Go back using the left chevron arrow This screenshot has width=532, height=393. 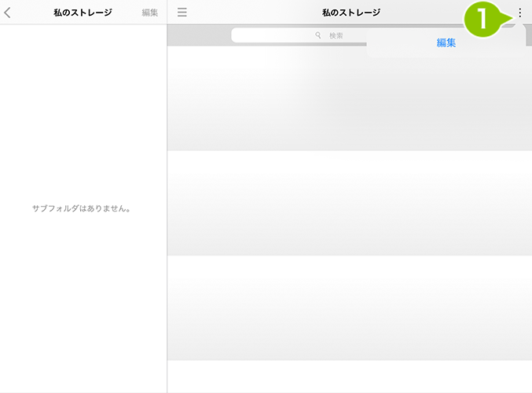7,13
